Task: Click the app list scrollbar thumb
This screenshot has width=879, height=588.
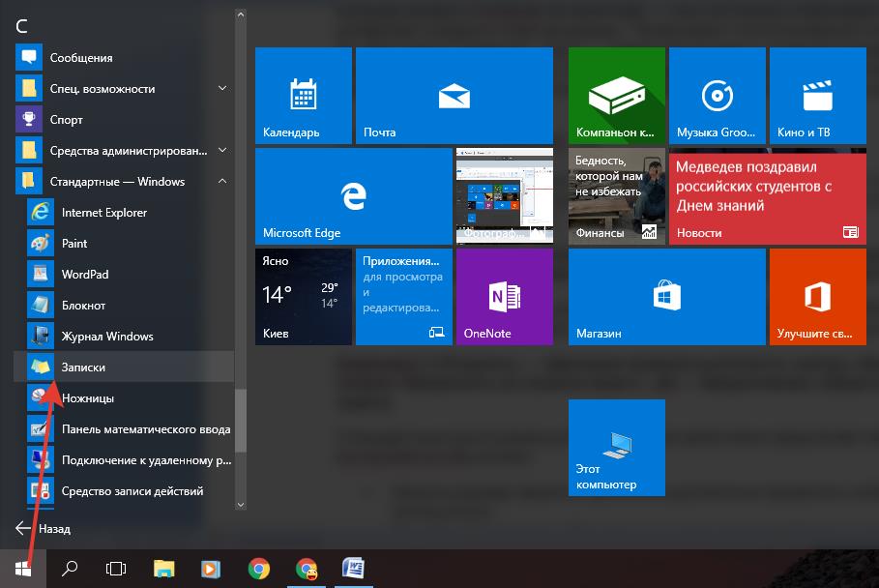Action: 241,421
